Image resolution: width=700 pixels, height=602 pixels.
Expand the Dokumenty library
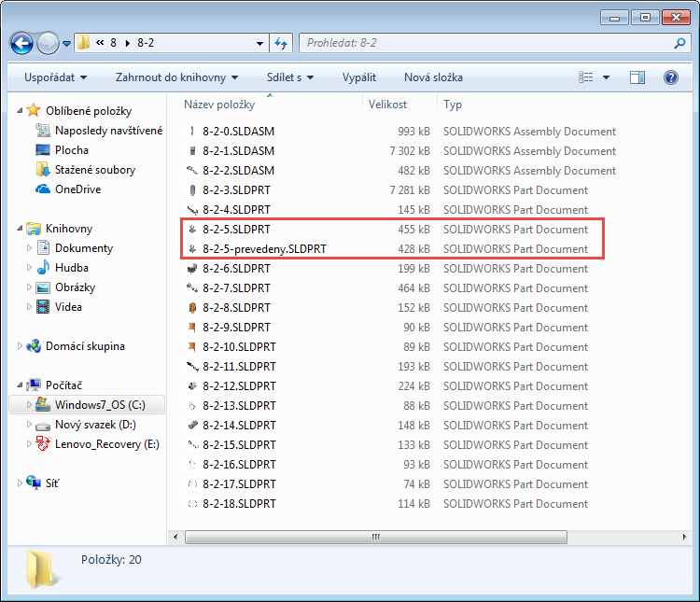click(x=29, y=248)
